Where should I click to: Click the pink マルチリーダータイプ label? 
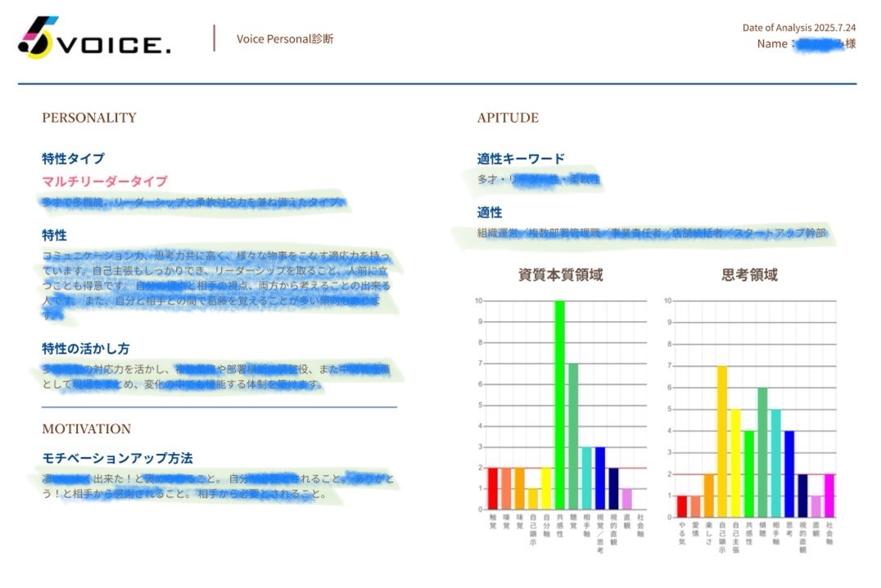pos(105,181)
